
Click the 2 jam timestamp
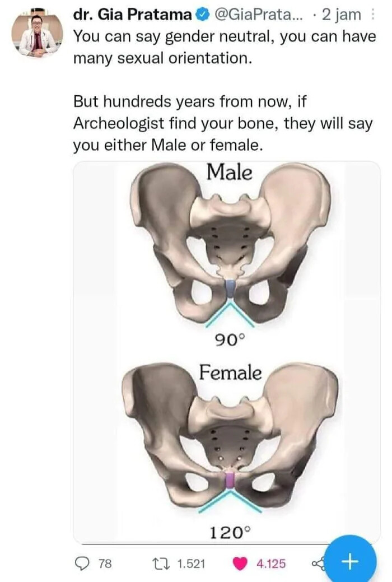point(342,15)
